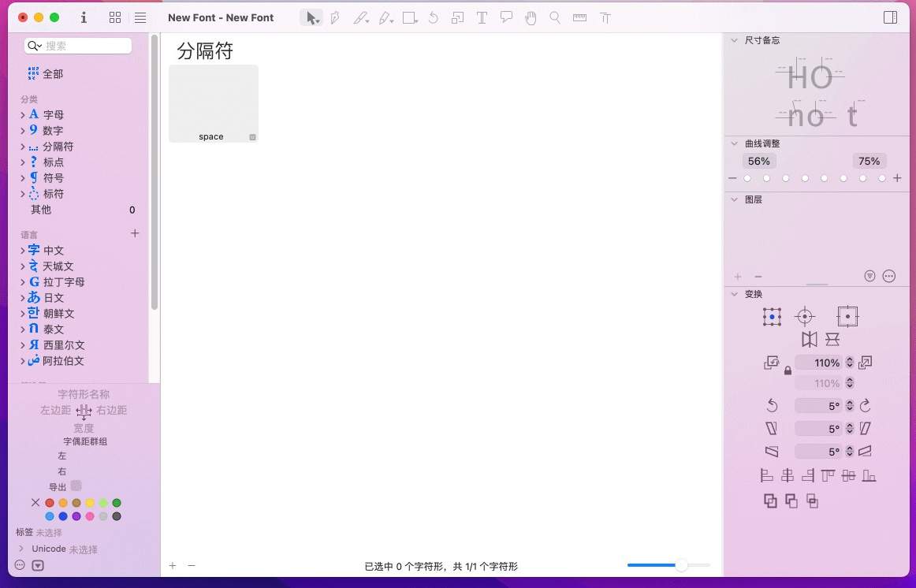Add a new language filter with plus
This screenshot has width=916, height=588.
(135, 233)
